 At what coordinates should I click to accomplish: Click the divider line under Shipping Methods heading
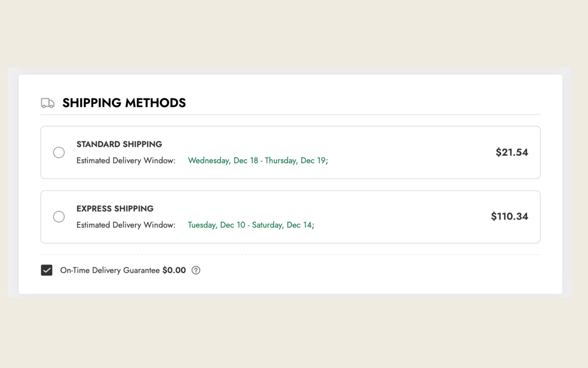[x=290, y=115]
